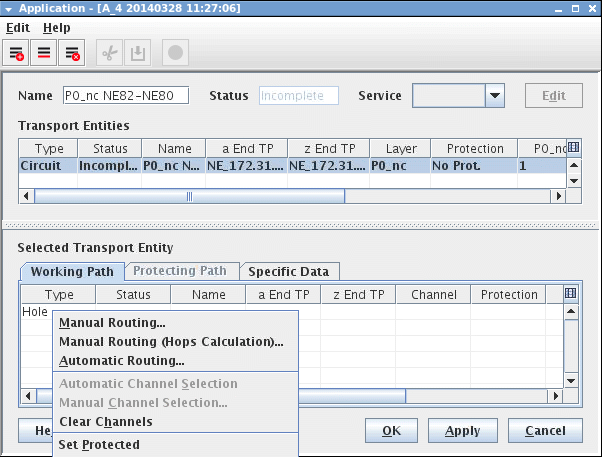Select Manual Routing (Hops Calculation) option
The image size is (602, 457).
[x=171, y=341]
